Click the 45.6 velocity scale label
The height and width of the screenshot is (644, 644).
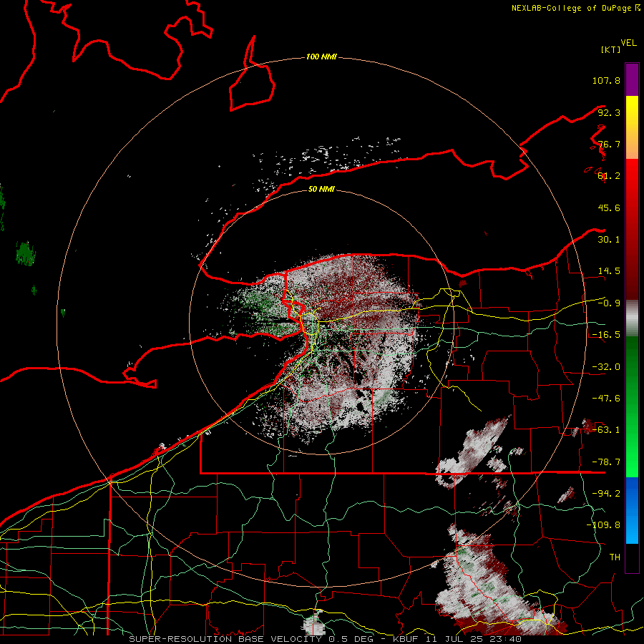609,208
